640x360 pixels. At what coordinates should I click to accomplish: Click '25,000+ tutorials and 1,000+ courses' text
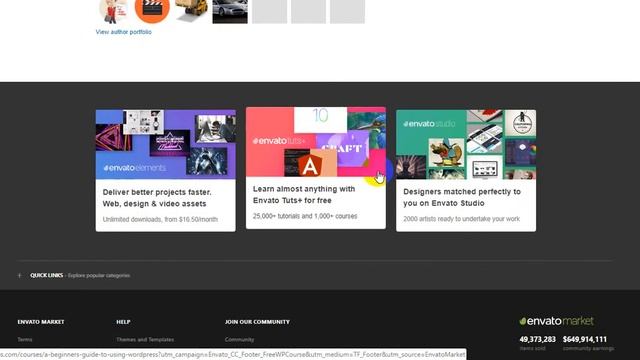click(x=305, y=216)
